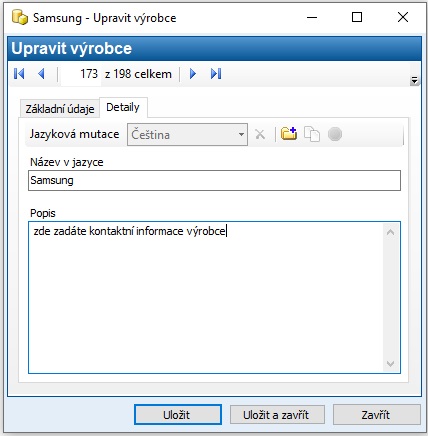Go to the previous manufacturer record
The height and width of the screenshot is (436, 428).
tap(41, 74)
